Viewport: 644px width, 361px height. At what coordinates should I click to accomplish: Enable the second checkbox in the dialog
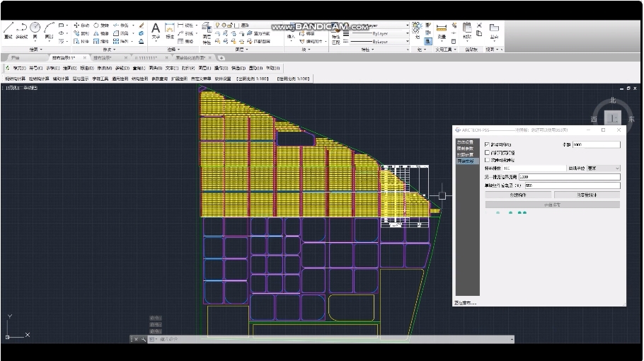(487, 152)
